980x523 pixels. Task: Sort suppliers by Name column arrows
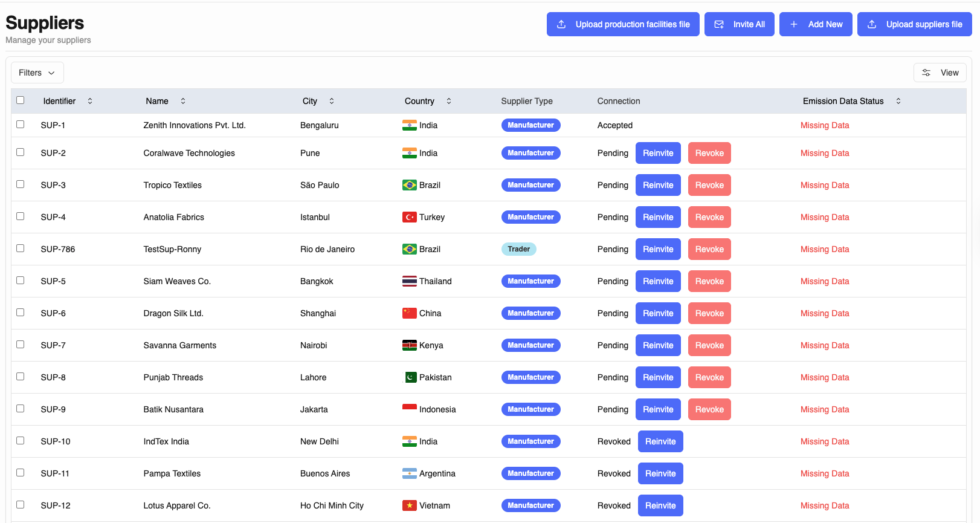183,101
